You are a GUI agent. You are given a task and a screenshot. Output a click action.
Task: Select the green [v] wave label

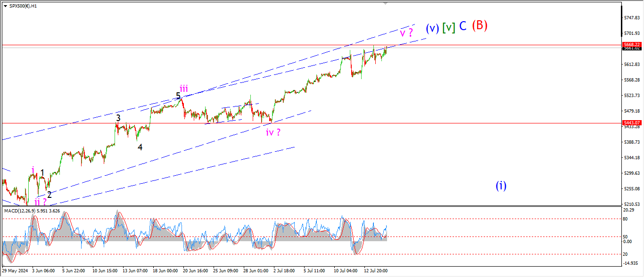(x=449, y=28)
